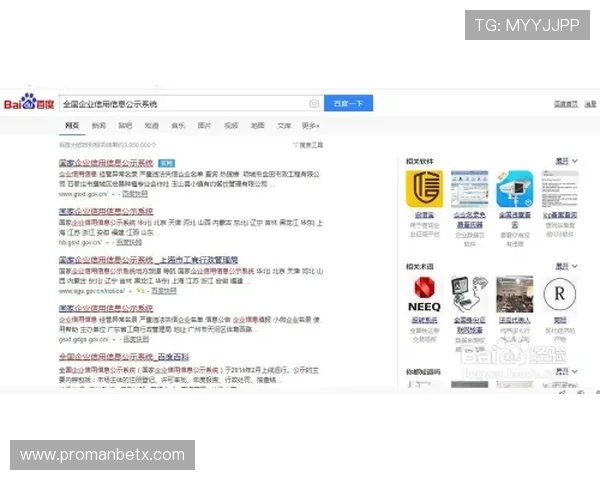Viewport: 600px width, 480px height.
Task: Switch to the 文库 tab
Action: pyautogui.click(x=284, y=125)
